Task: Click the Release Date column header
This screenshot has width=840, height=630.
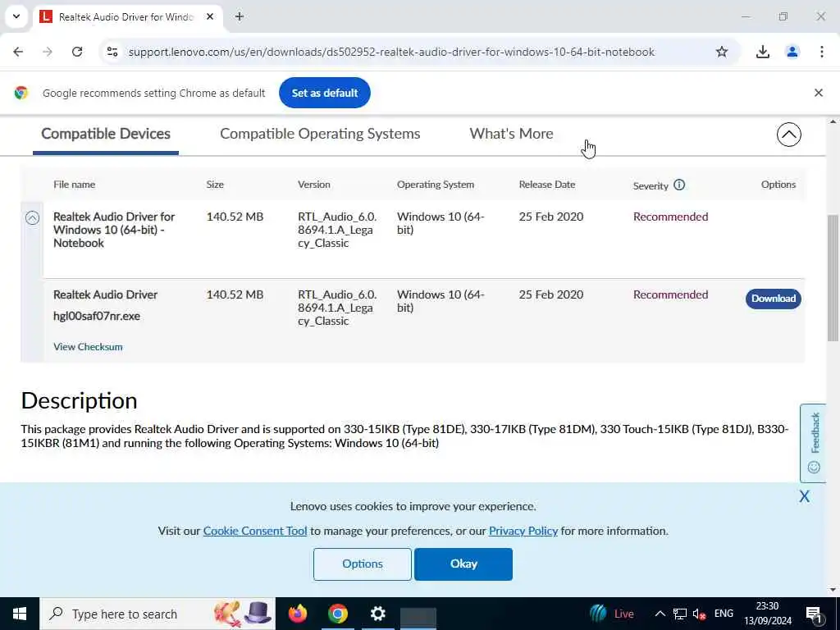Action: [x=547, y=185]
